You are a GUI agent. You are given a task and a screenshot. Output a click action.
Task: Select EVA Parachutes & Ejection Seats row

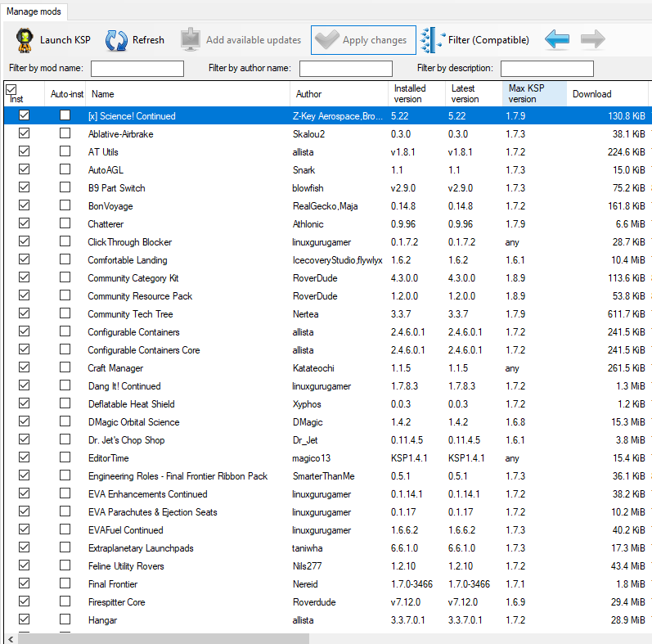click(328, 512)
